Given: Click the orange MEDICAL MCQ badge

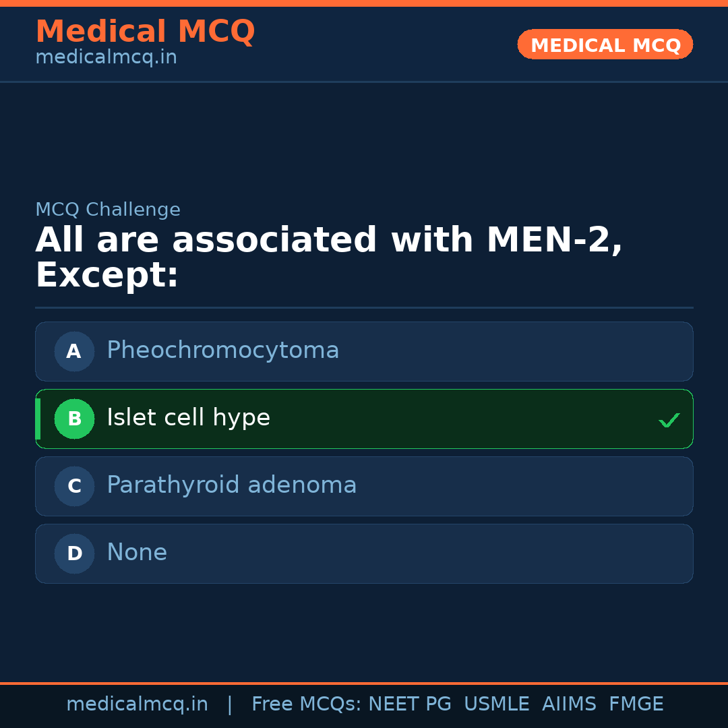Looking at the screenshot, I should 605,44.
